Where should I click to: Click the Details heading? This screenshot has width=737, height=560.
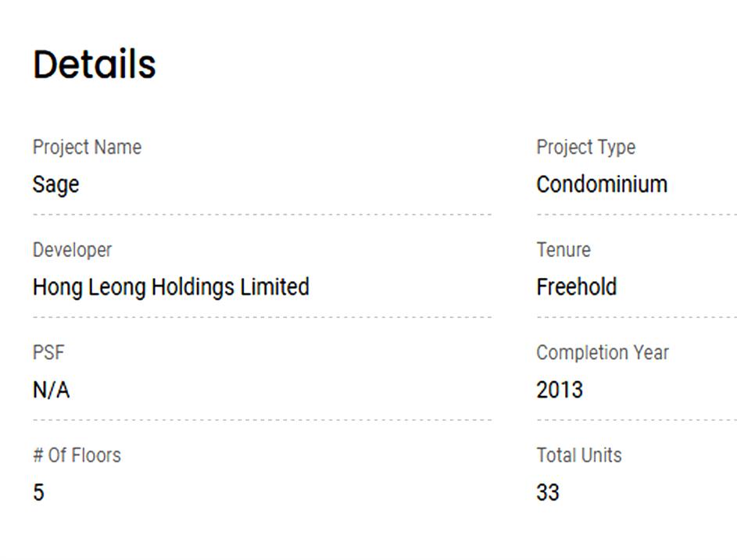[x=95, y=64]
